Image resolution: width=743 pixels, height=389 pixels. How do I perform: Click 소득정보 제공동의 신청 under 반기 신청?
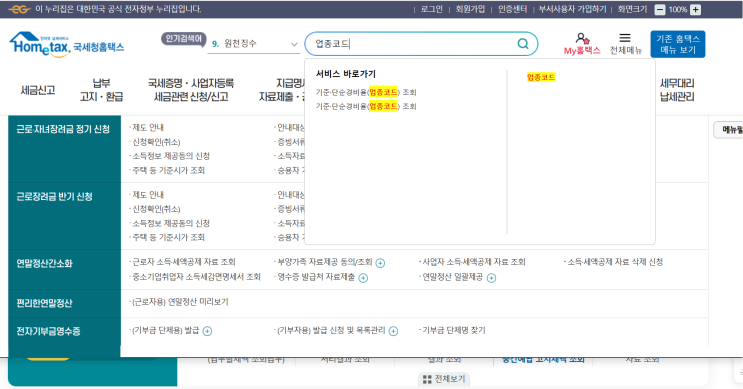tap(171, 223)
